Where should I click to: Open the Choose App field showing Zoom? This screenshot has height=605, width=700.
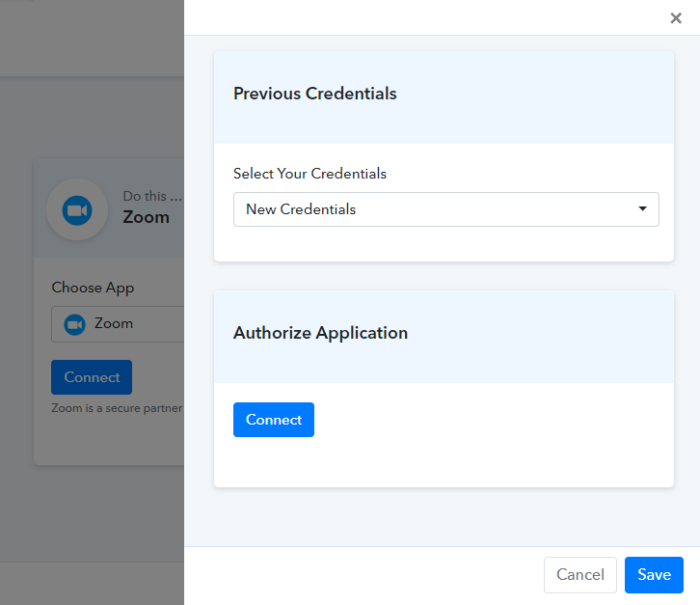click(x=118, y=324)
